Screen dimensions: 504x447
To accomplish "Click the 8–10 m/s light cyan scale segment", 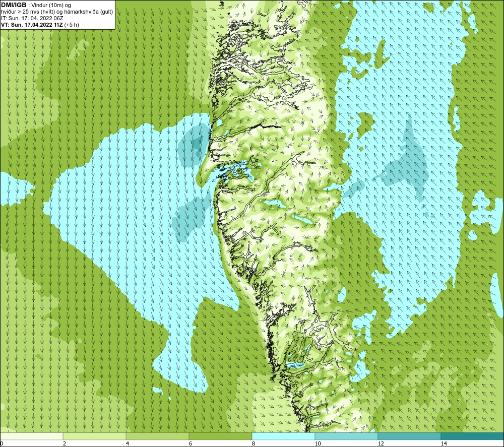I will tap(283, 436).
